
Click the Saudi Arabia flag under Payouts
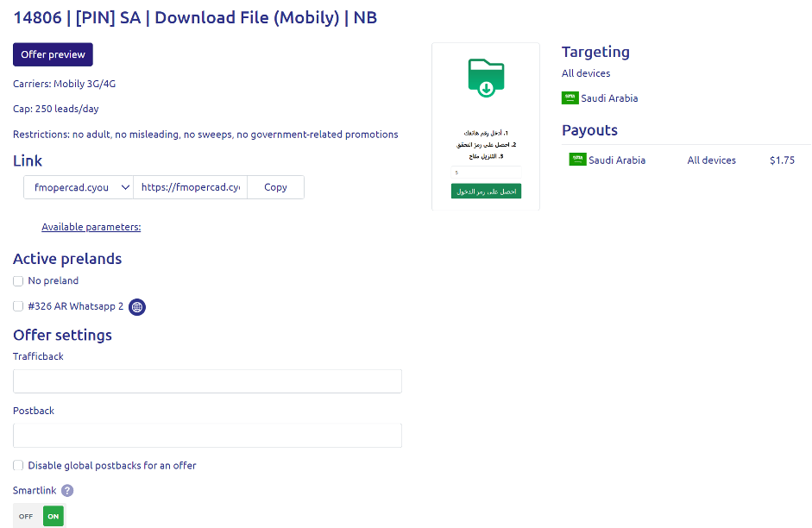[577, 160]
